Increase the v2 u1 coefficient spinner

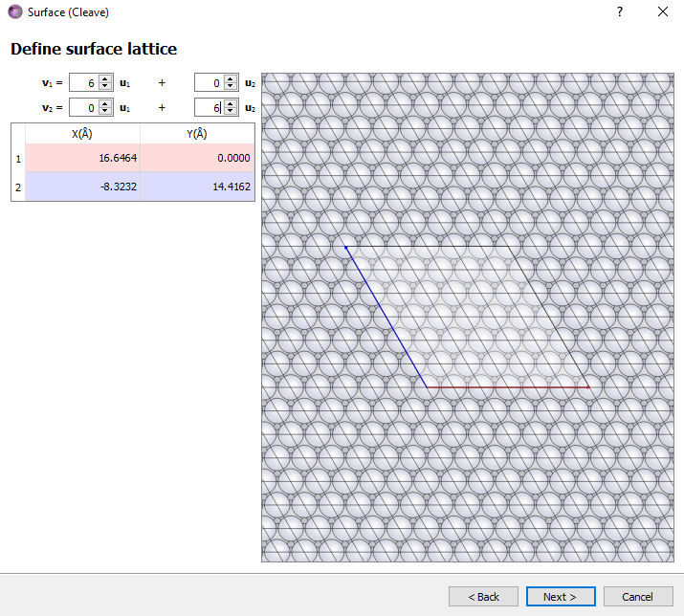[x=104, y=103]
